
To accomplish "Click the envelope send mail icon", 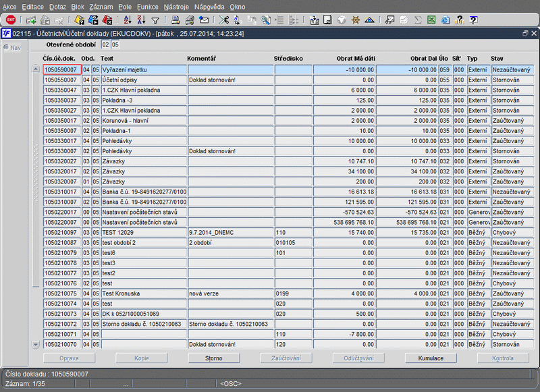I will pos(204,20).
